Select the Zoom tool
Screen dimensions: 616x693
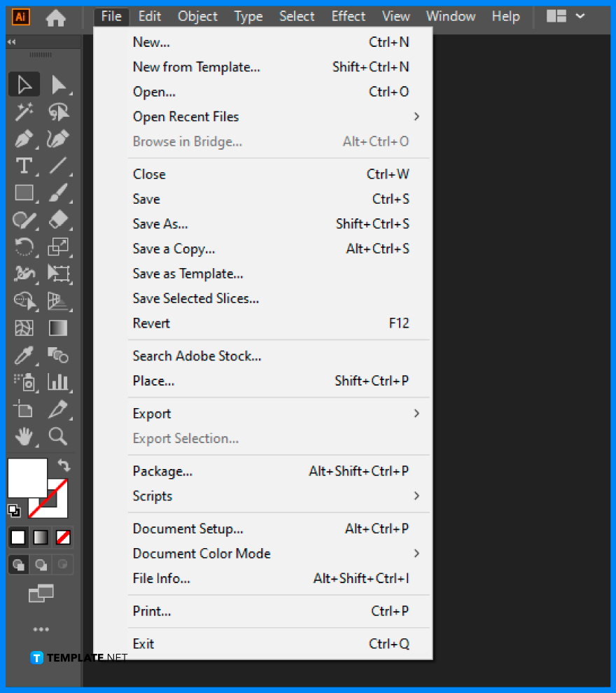coord(59,436)
